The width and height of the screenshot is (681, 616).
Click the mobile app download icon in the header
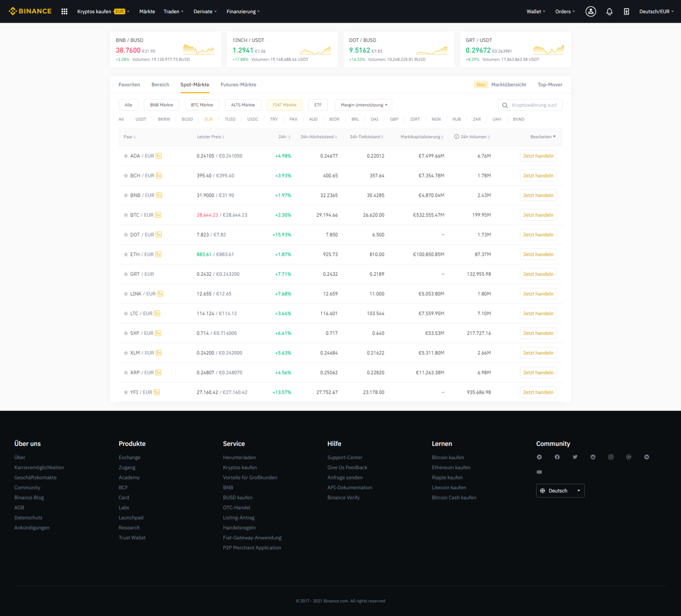[x=626, y=11]
